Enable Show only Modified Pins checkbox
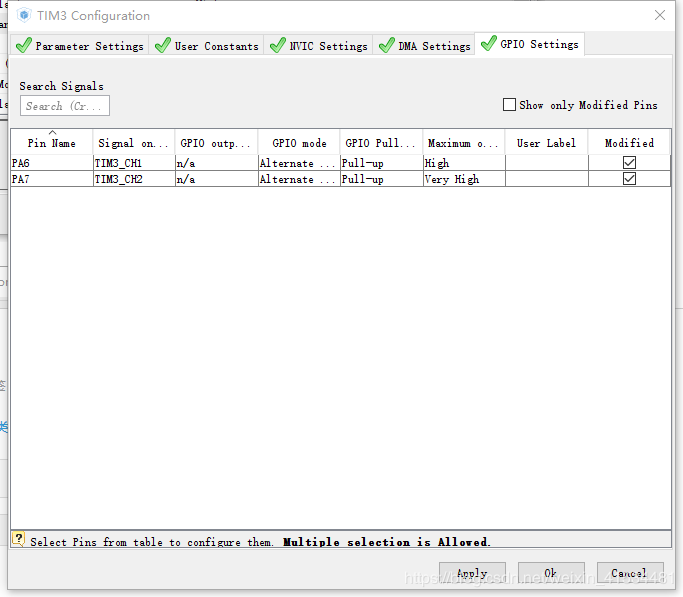Image resolution: width=683 pixels, height=597 pixels. click(509, 105)
